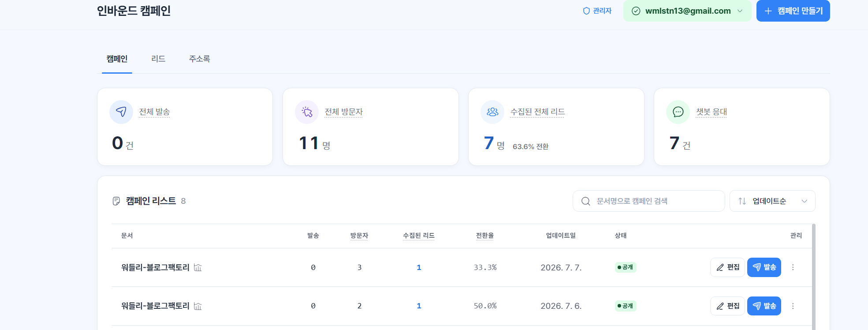Open the 업데이트순 sort dropdown

coord(772,201)
